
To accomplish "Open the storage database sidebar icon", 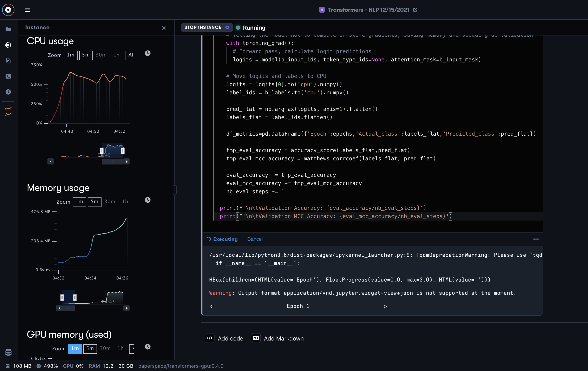I will 8,352.
